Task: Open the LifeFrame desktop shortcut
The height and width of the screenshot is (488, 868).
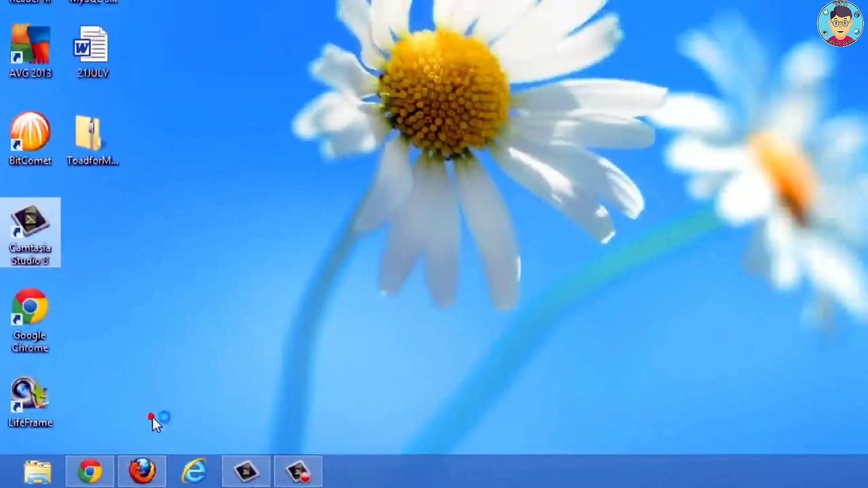Action: point(30,403)
